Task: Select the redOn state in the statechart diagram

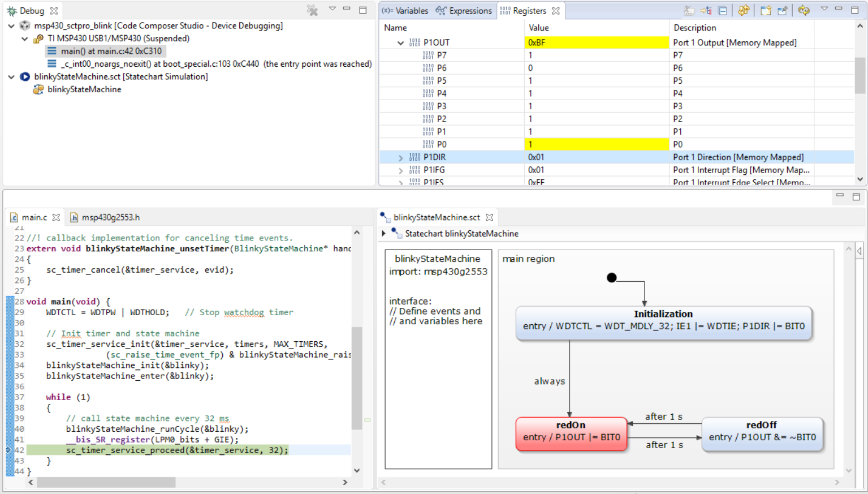Action: [x=571, y=431]
